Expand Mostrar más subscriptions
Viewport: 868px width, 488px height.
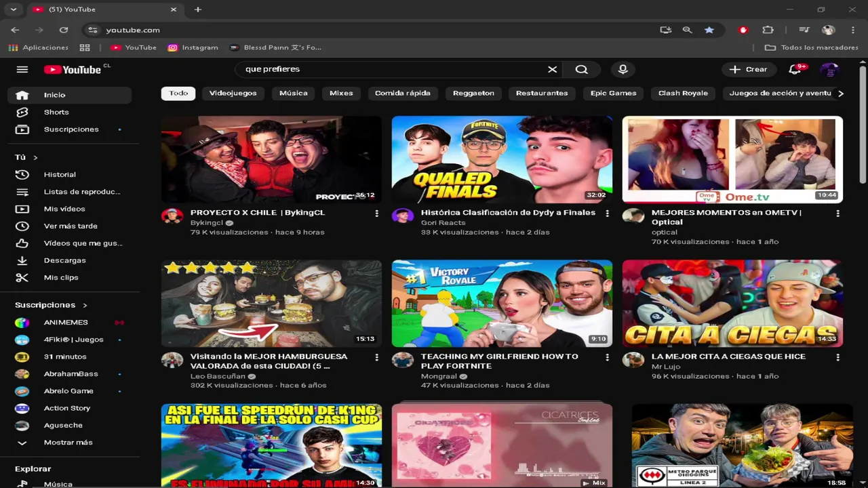pyautogui.click(x=69, y=443)
